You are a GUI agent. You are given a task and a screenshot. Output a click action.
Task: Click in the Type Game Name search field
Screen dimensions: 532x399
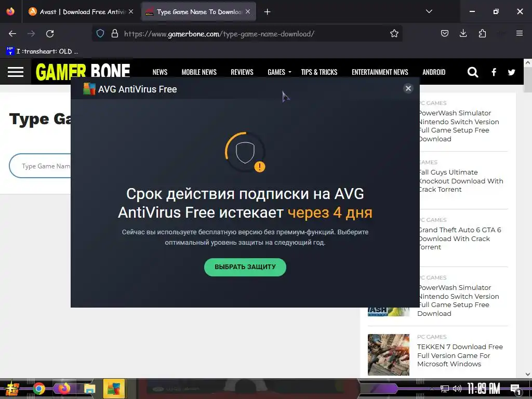[40, 166]
